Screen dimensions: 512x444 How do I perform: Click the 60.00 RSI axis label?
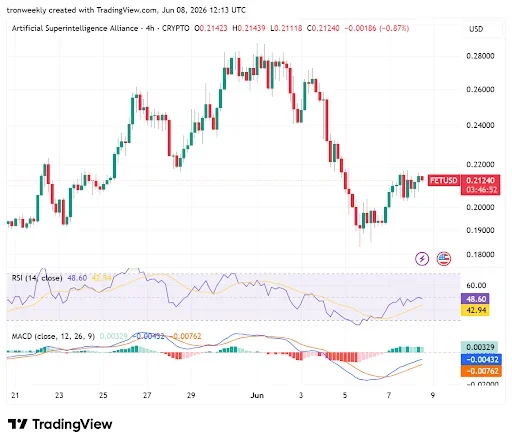click(x=476, y=285)
